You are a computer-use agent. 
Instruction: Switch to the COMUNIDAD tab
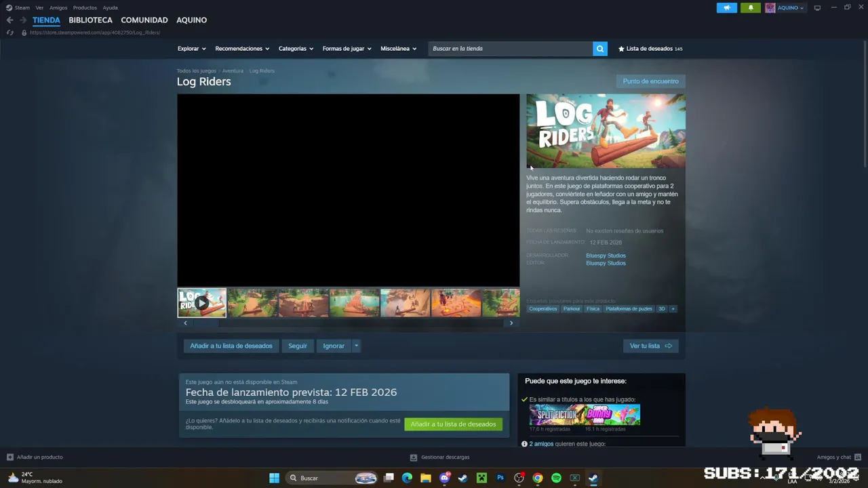[x=144, y=20]
